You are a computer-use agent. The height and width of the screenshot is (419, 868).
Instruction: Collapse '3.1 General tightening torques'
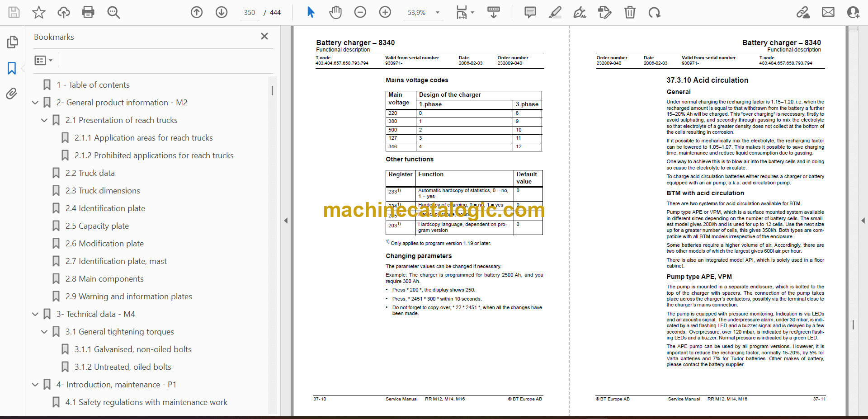[44, 332]
